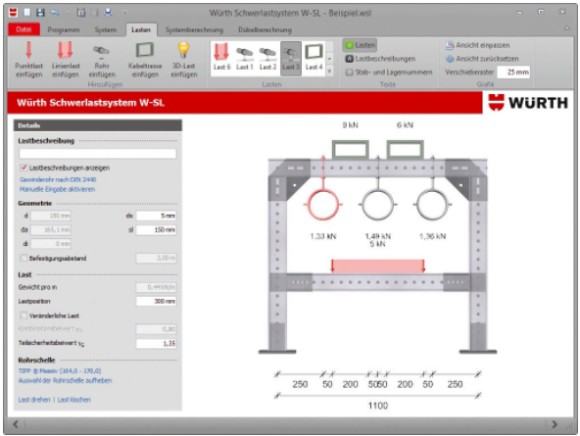Open quick access toolbar customize dropdown
The width and height of the screenshot is (580, 436).
click(124, 13)
